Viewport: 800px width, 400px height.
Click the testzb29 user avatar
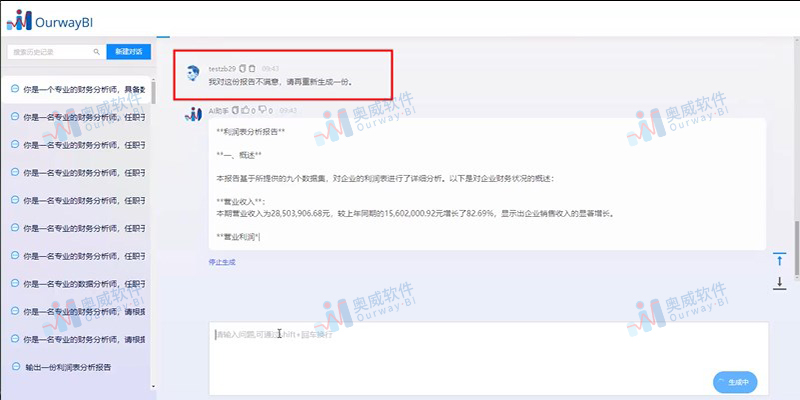click(192, 73)
